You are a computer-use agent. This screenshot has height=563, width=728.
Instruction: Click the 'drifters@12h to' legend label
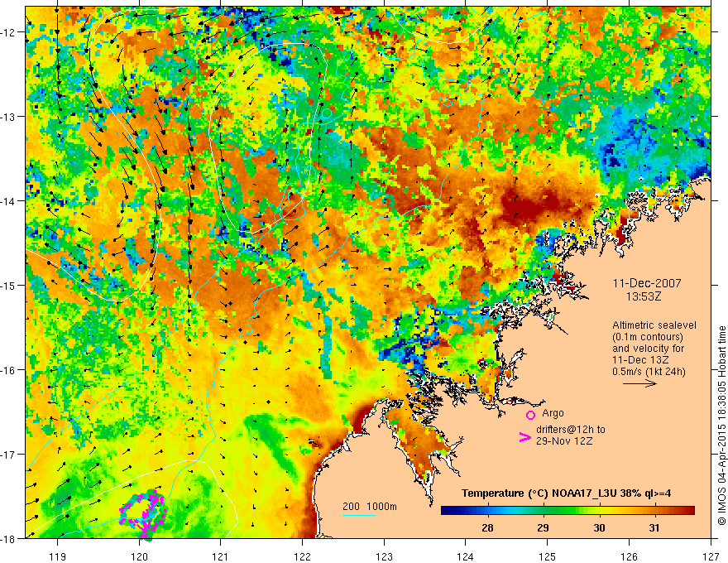571,429
